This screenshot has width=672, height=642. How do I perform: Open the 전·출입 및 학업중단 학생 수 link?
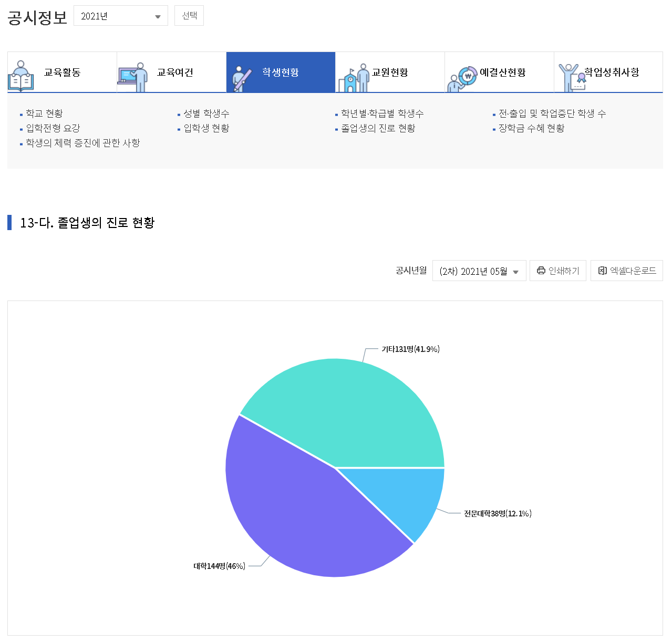[552, 113]
